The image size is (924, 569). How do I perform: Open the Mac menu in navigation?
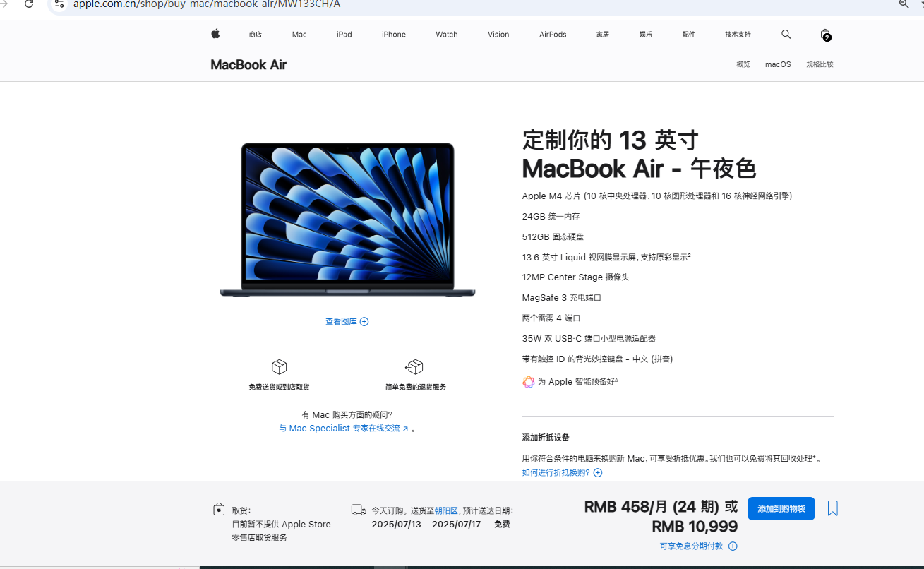pos(299,35)
